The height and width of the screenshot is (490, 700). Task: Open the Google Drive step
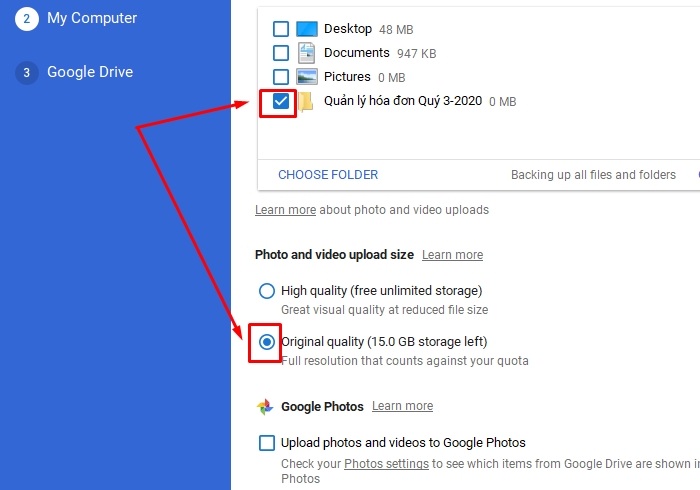tap(90, 72)
